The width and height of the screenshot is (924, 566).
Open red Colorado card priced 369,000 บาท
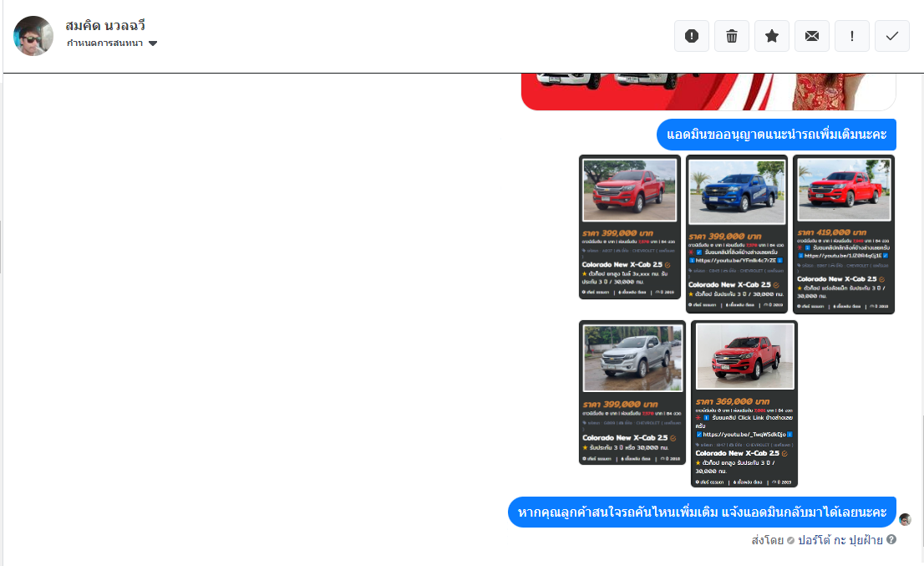[744, 404]
